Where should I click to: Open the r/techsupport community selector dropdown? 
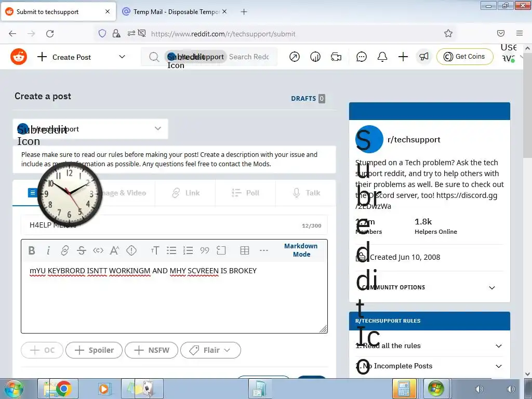[x=90, y=129]
